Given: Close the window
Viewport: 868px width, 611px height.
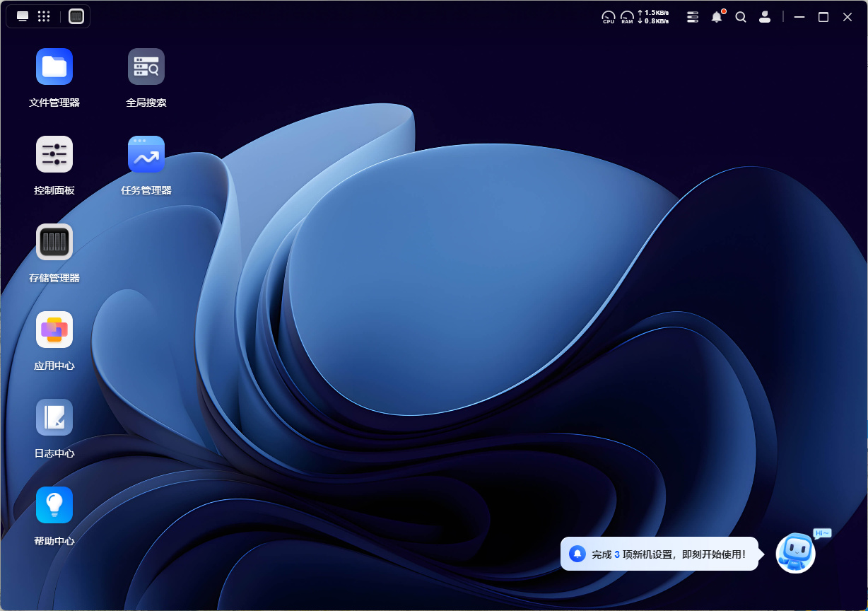Looking at the screenshot, I should click(x=848, y=17).
